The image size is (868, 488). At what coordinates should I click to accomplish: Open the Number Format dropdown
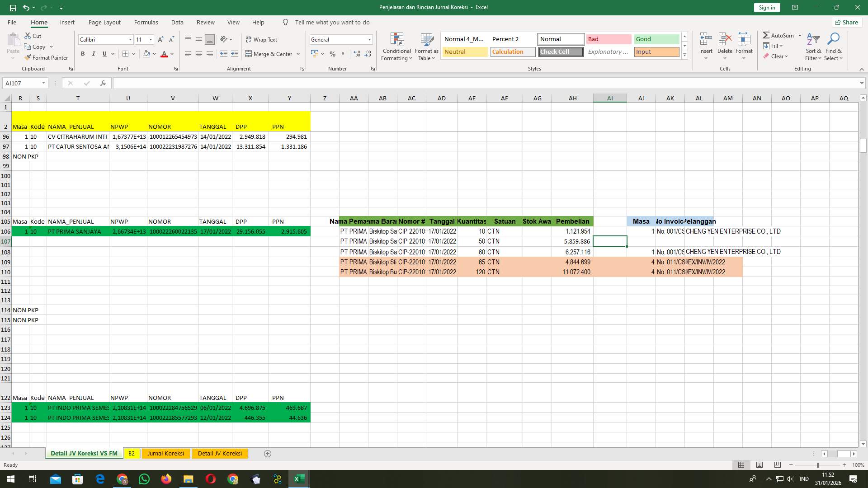368,39
